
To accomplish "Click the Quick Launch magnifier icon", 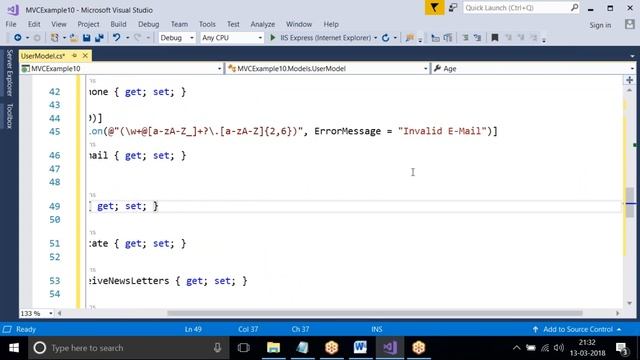I will pyautogui.click(x=574, y=7).
